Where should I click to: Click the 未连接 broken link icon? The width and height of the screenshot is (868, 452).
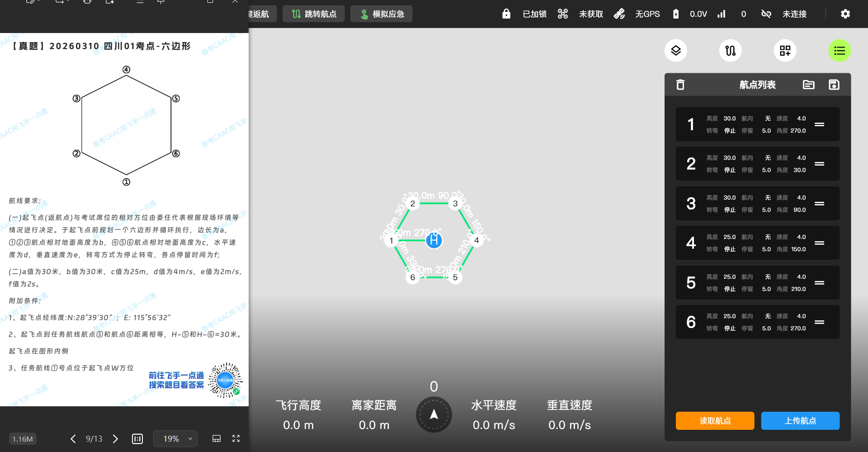(766, 14)
